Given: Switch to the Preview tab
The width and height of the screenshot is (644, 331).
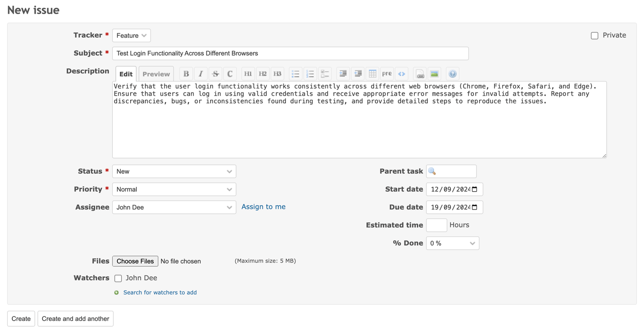Looking at the screenshot, I should [x=156, y=73].
